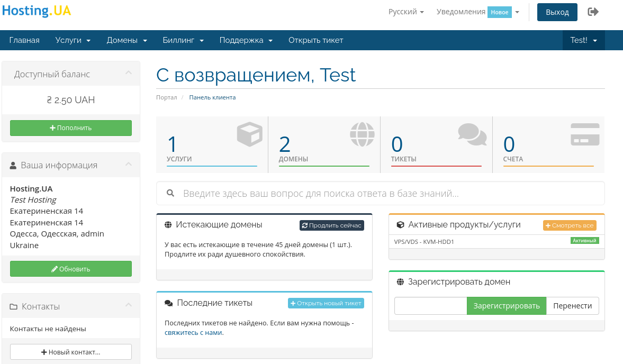Click the logout arrow icon in header
Screen dimensions: 623x364
pyautogui.click(x=593, y=12)
